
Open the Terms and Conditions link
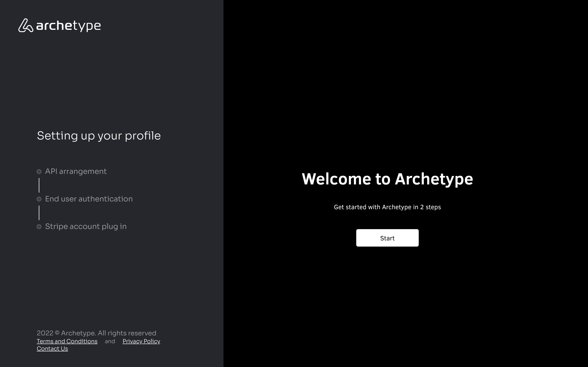coord(67,341)
